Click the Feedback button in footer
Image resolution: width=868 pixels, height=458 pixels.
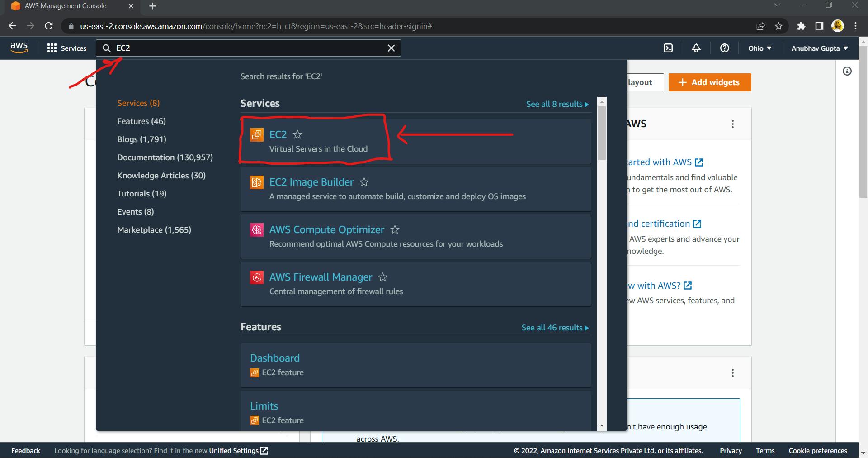[x=26, y=451]
